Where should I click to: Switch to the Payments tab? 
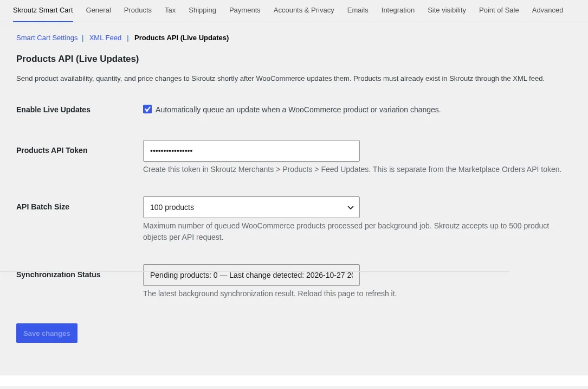click(x=244, y=10)
